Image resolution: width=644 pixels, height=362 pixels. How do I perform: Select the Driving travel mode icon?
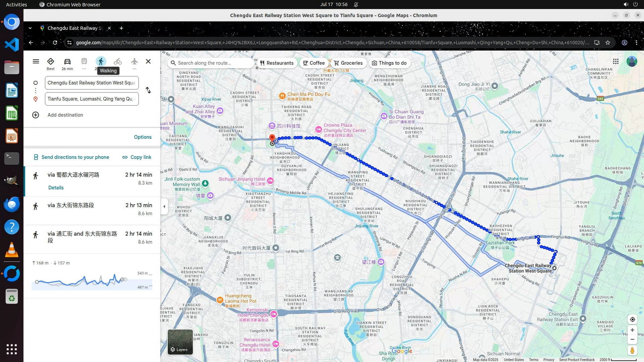pyautogui.click(x=67, y=62)
